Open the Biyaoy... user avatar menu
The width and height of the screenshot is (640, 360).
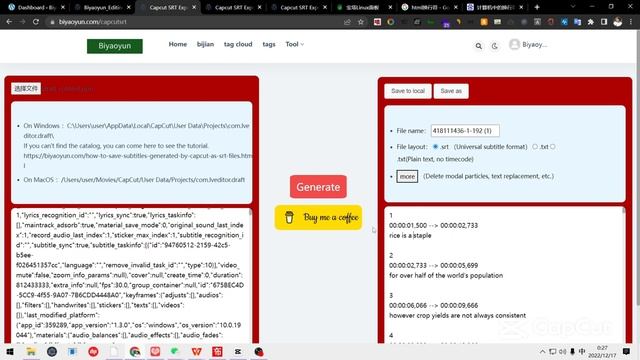tap(528, 44)
